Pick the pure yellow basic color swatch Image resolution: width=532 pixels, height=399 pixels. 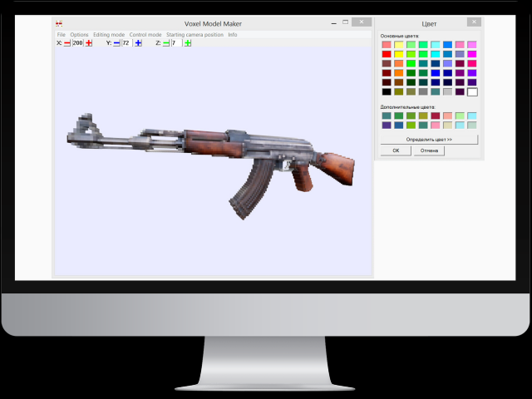click(399, 54)
